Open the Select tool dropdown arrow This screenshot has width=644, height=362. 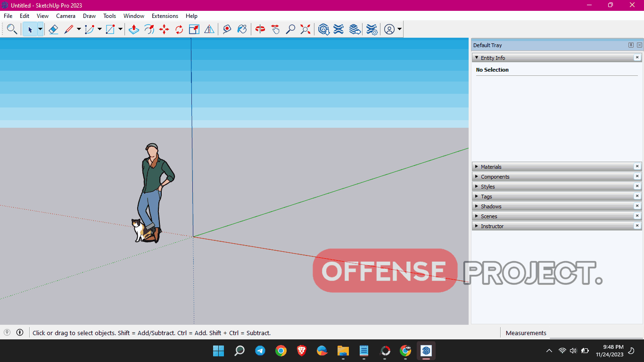(x=40, y=29)
